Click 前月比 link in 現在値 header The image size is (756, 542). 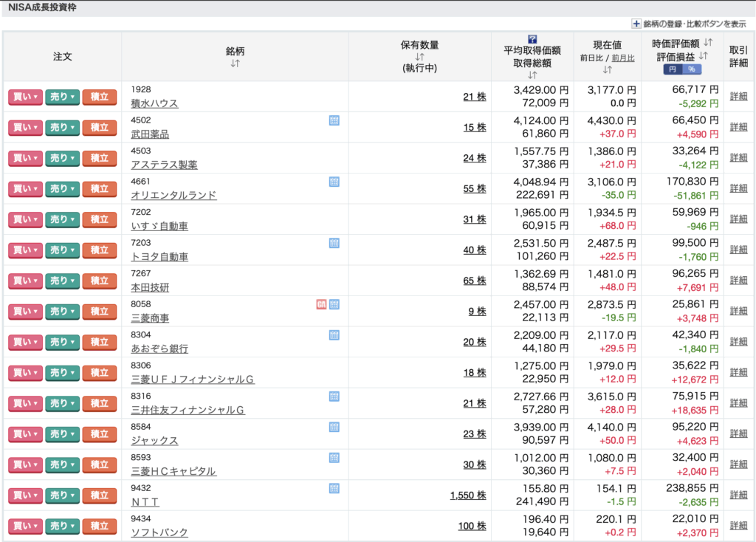(x=623, y=58)
